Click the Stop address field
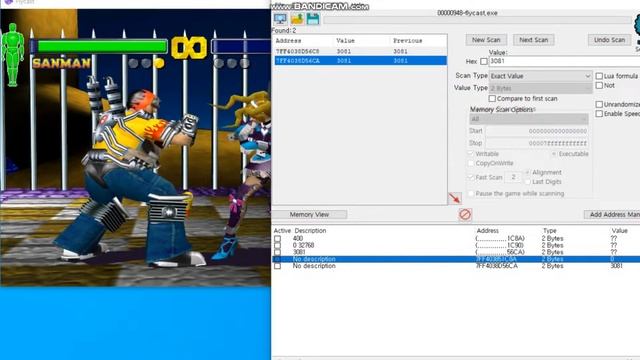Viewport: 640px width, 360px height. tap(537, 143)
